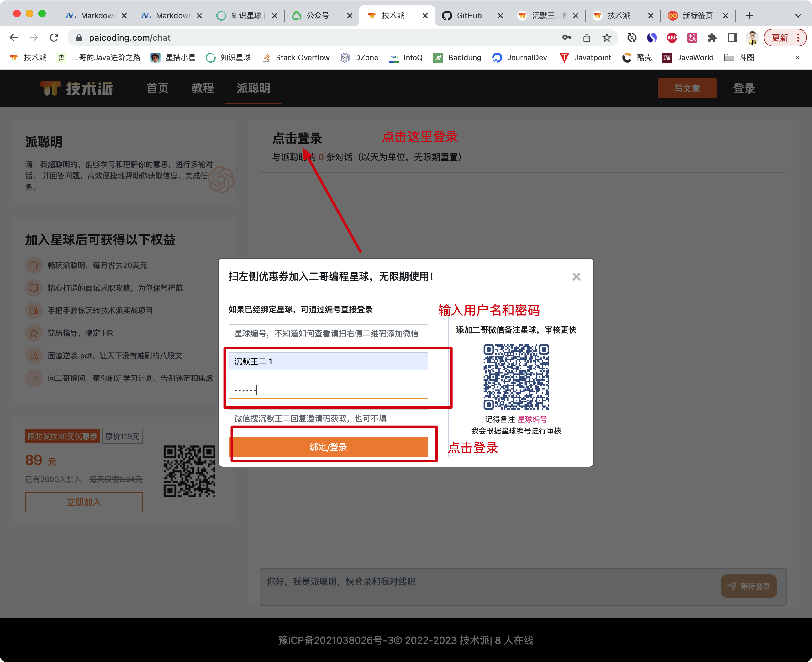Open the saved passwords key icon
Viewport: 812px width, 662px height.
(567, 38)
